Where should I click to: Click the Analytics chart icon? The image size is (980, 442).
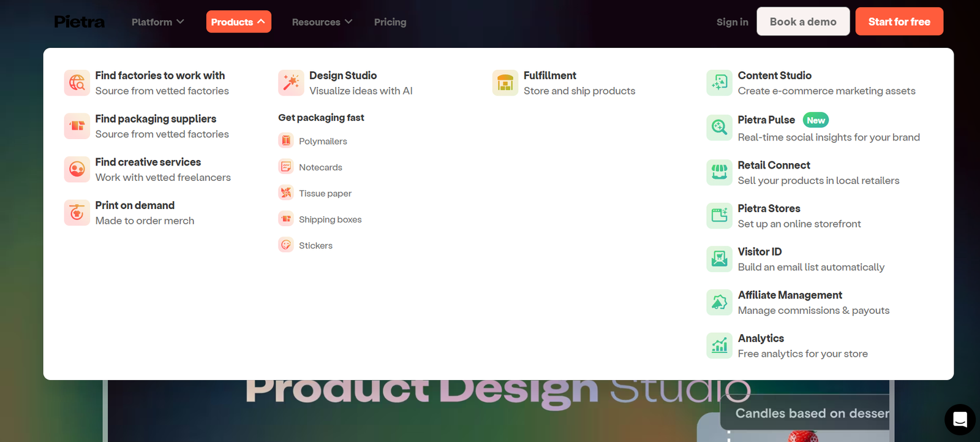click(719, 346)
